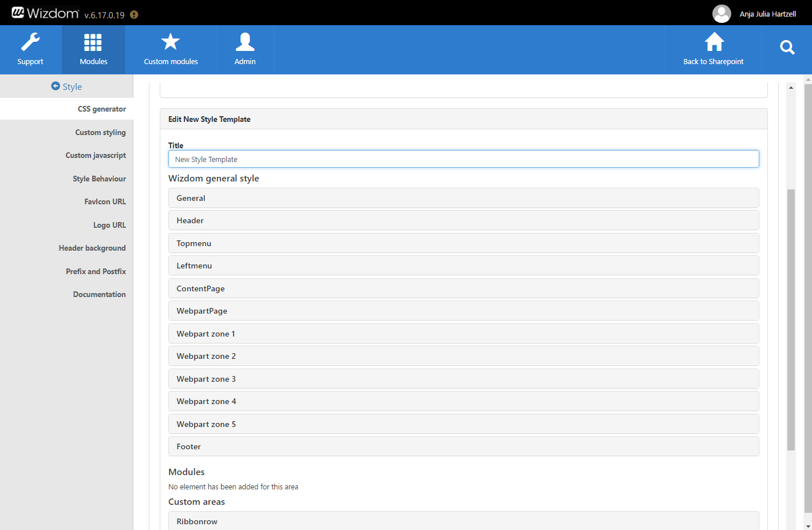The height and width of the screenshot is (530, 812).
Task: Click the Style back arrow
Action: click(x=56, y=86)
